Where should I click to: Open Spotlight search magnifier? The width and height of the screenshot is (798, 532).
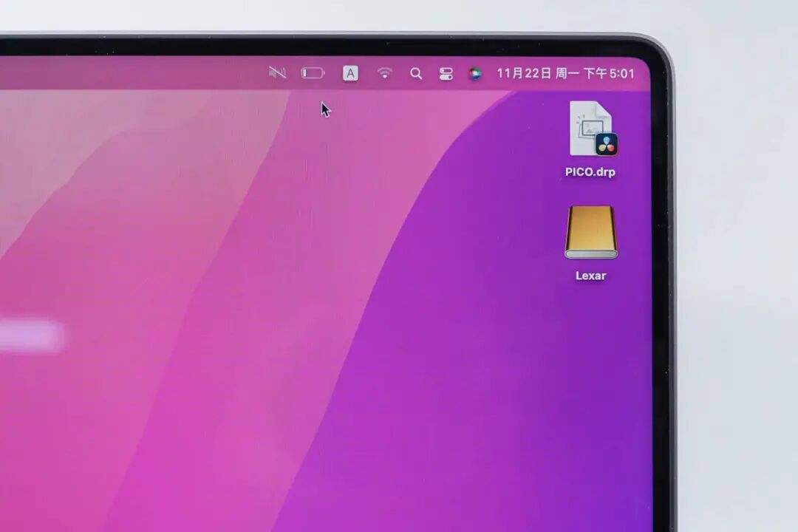(416, 74)
